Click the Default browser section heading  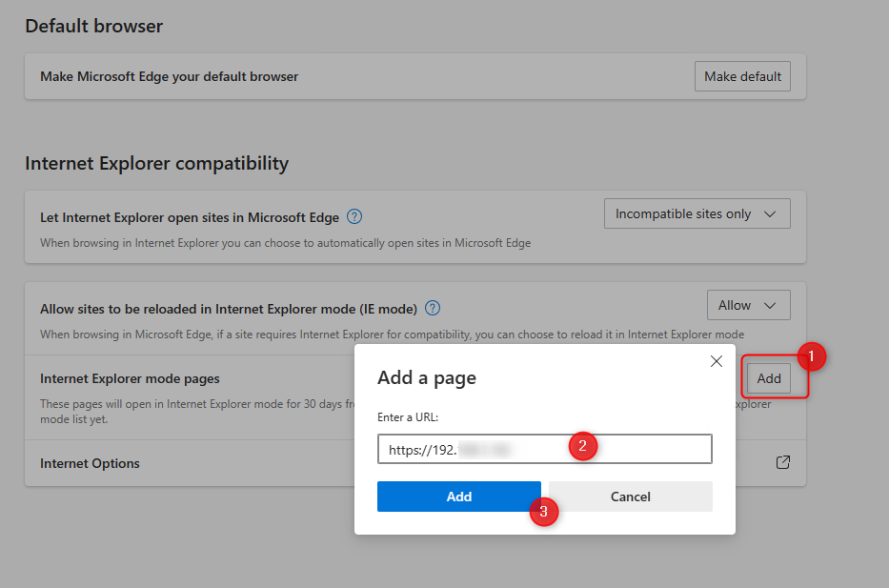(93, 26)
